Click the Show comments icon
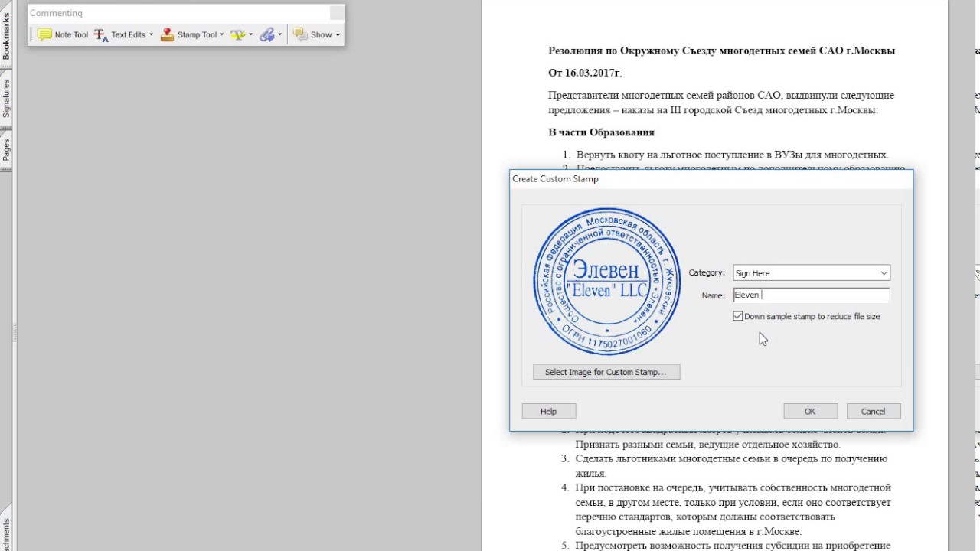 click(300, 34)
